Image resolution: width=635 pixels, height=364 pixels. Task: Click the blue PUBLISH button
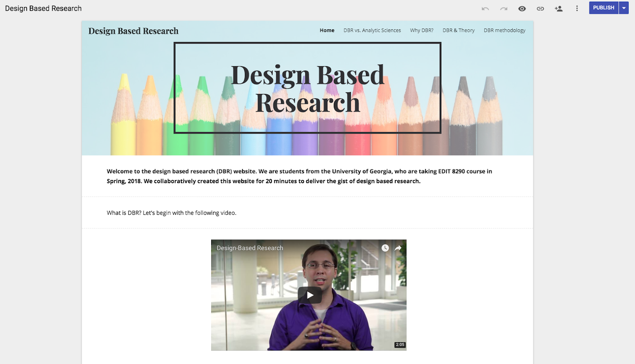coord(604,8)
